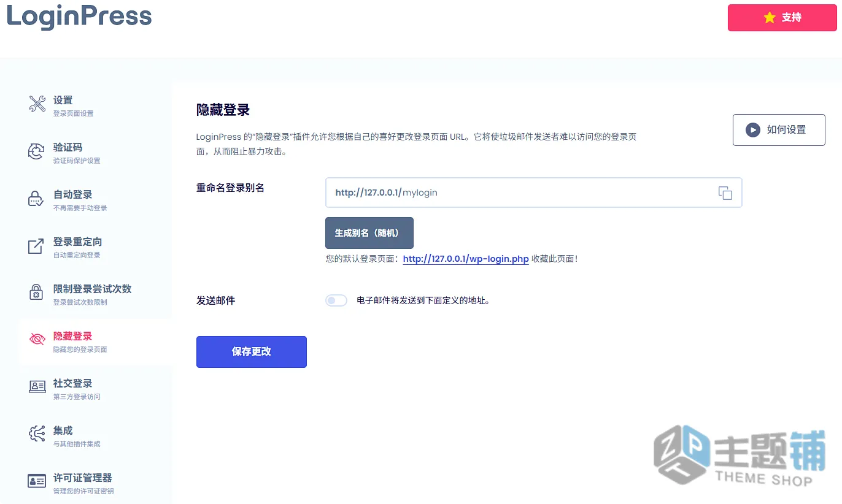The width and height of the screenshot is (842, 504).
Task: Select the 隐藏登录 menu label
Action: point(73,336)
